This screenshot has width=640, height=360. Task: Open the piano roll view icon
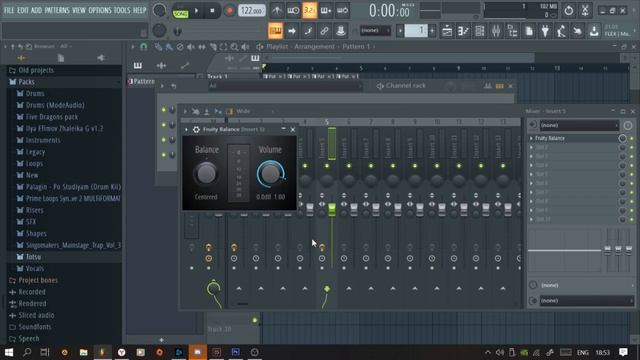click(x=463, y=31)
